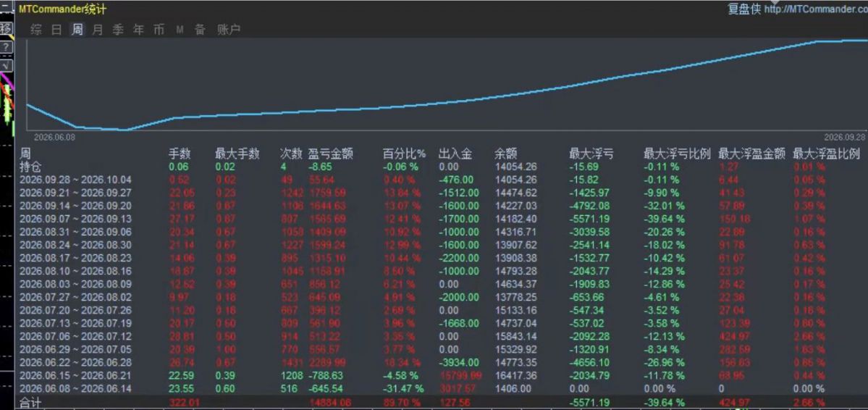Click the 周 column header
The image size is (868, 410).
coord(25,154)
